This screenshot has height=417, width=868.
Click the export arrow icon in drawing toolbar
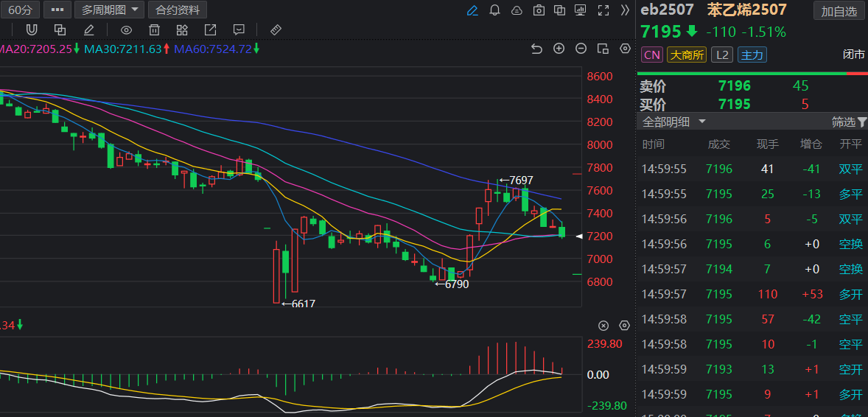[210, 29]
